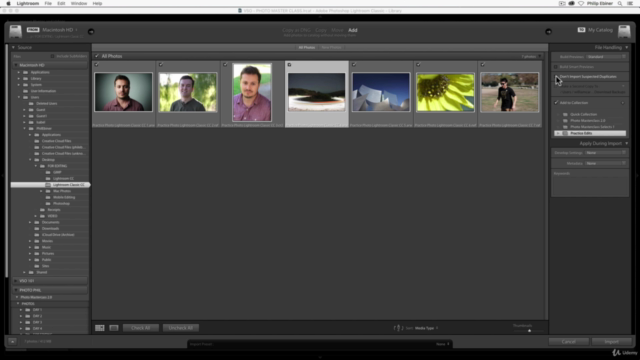Screen dimensions: 640x360
Task: Select the Lightroom Classic CC folder
Action: tap(50, 185)
